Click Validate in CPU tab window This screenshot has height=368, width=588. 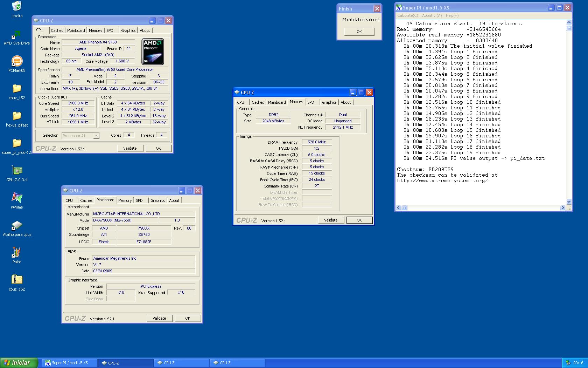pyautogui.click(x=130, y=148)
